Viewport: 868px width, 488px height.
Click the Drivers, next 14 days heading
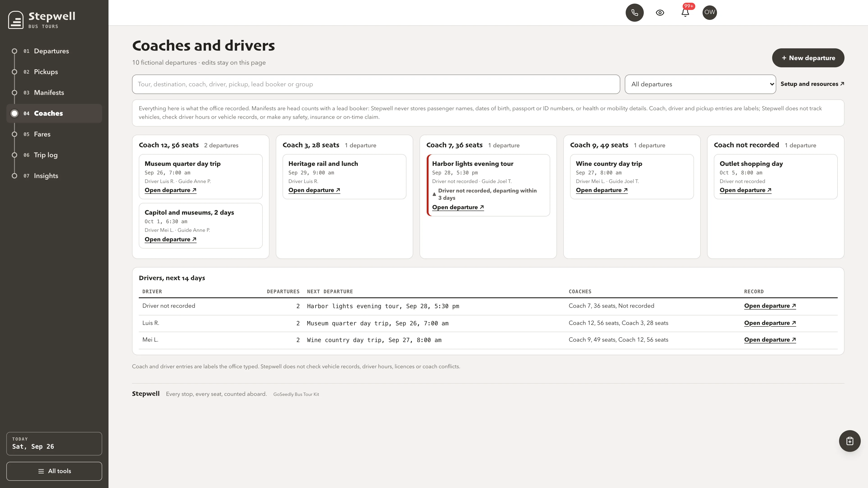tap(172, 278)
